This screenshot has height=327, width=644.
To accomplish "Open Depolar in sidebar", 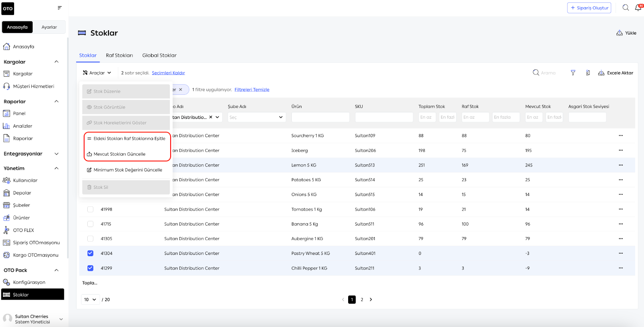I will [x=22, y=193].
